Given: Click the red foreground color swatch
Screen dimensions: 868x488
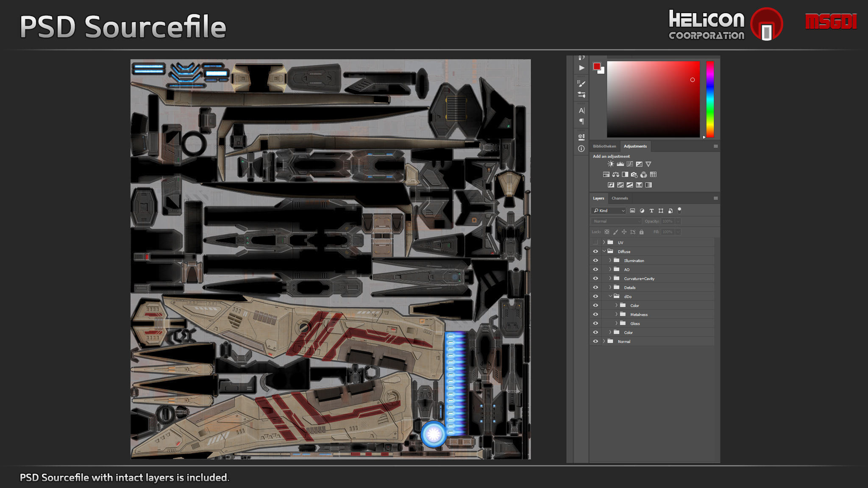Looking at the screenshot, I should tap(597, 66).
